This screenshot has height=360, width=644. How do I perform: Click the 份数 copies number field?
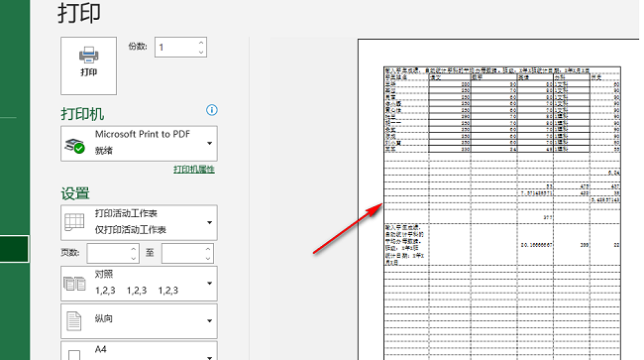(x=175, y=48)
